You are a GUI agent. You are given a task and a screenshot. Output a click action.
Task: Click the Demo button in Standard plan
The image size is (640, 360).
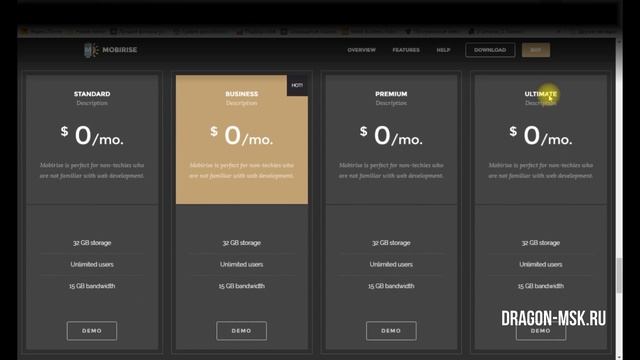point(92,331)
